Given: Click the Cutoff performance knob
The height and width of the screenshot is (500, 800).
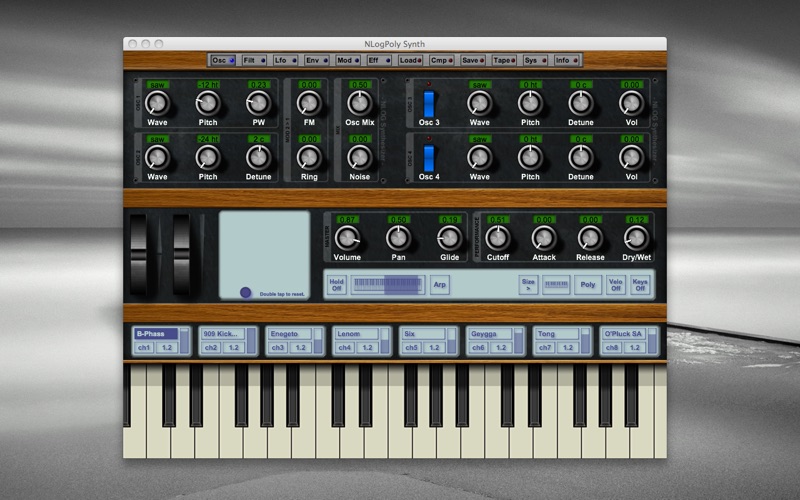Looking at the screenshot, I should coord(497,238).
